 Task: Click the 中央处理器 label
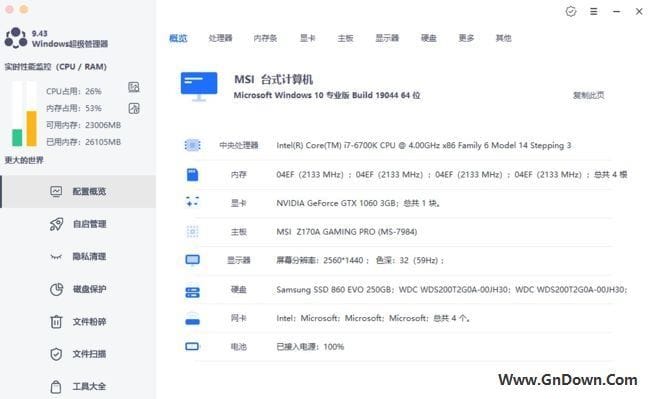239,145
